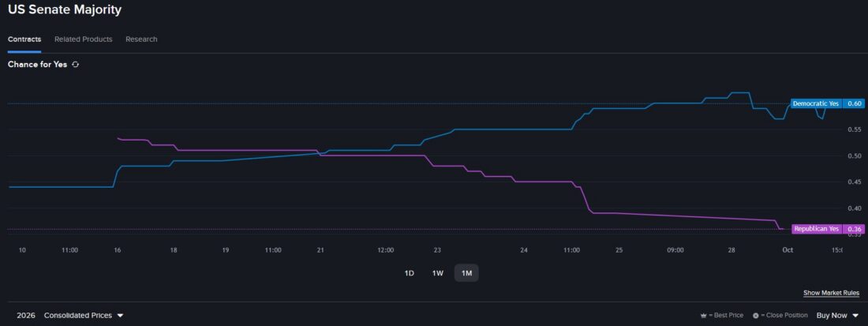The height and width of the screenshot is (326, 868).
Task: Click the 28 date label on axis
Action: tap(731, 250)
